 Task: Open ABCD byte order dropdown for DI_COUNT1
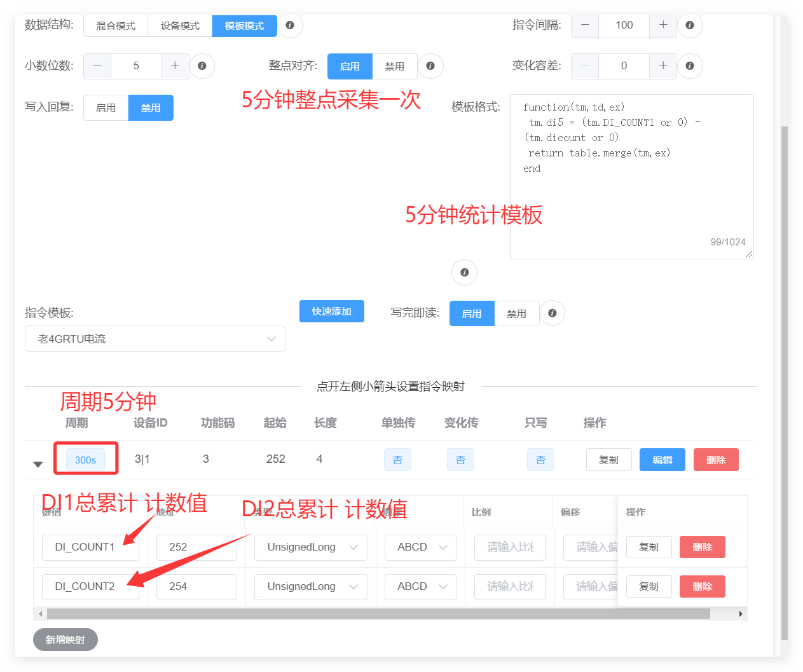click(421, 547)
